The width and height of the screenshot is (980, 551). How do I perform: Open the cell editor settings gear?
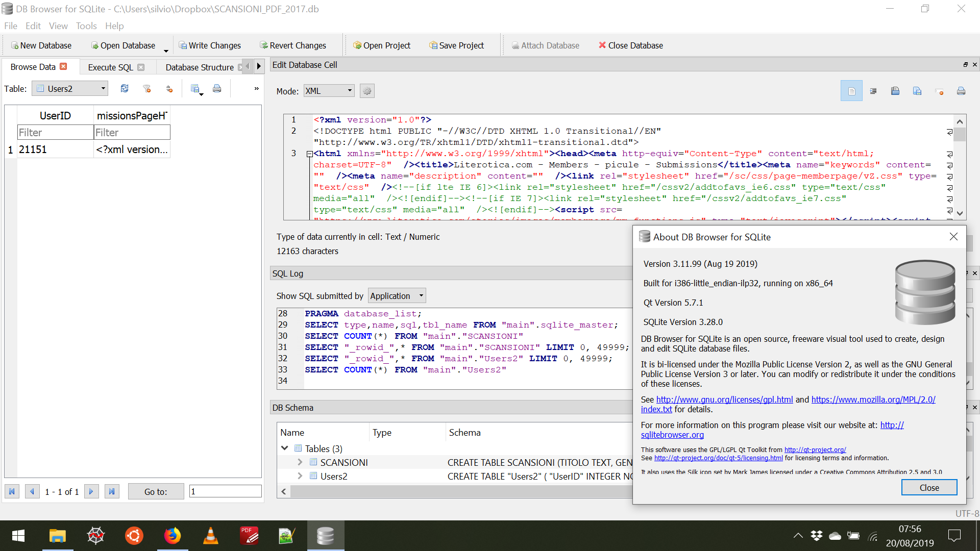coord(367,90)
